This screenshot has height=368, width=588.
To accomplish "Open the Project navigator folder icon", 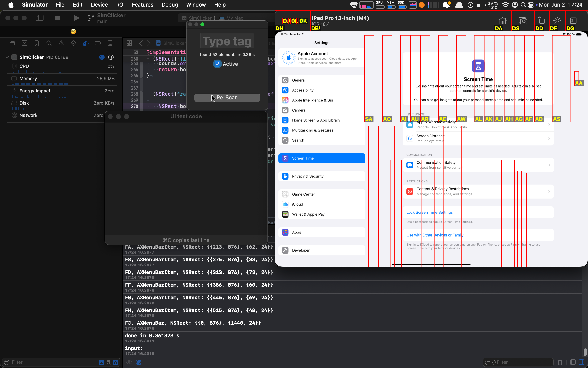I will click(x=12, y=43).
